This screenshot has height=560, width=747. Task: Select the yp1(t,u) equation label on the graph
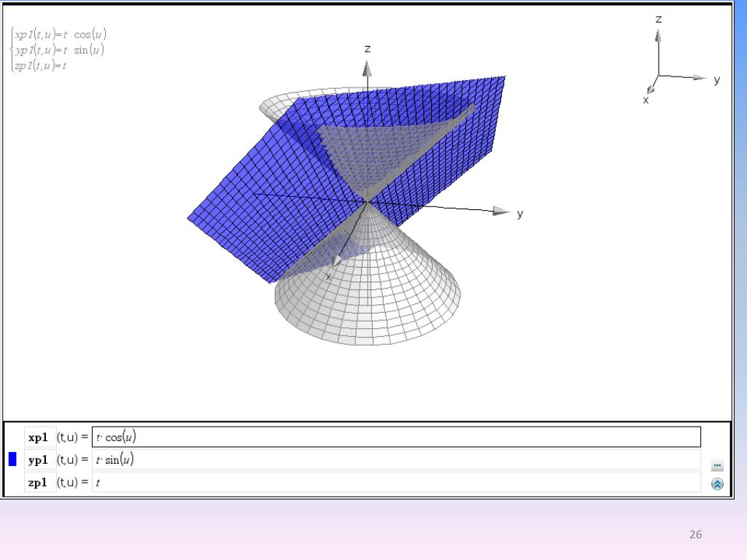point(59,50)
